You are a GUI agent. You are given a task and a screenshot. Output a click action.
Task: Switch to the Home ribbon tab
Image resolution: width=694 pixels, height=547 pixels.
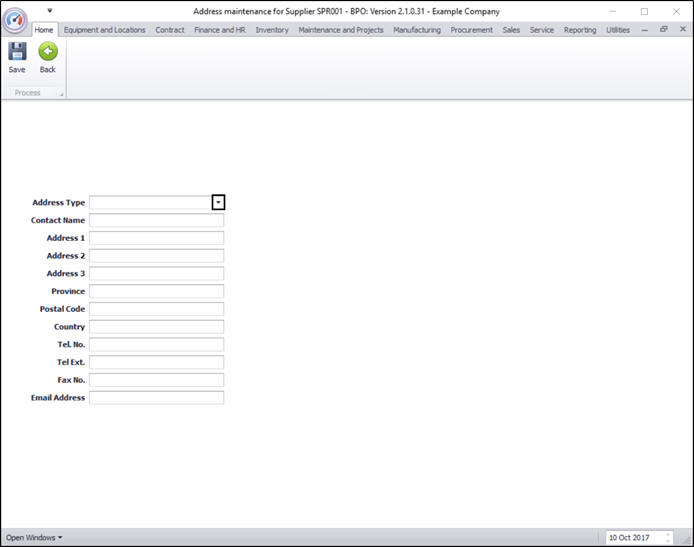click(44, 30)
